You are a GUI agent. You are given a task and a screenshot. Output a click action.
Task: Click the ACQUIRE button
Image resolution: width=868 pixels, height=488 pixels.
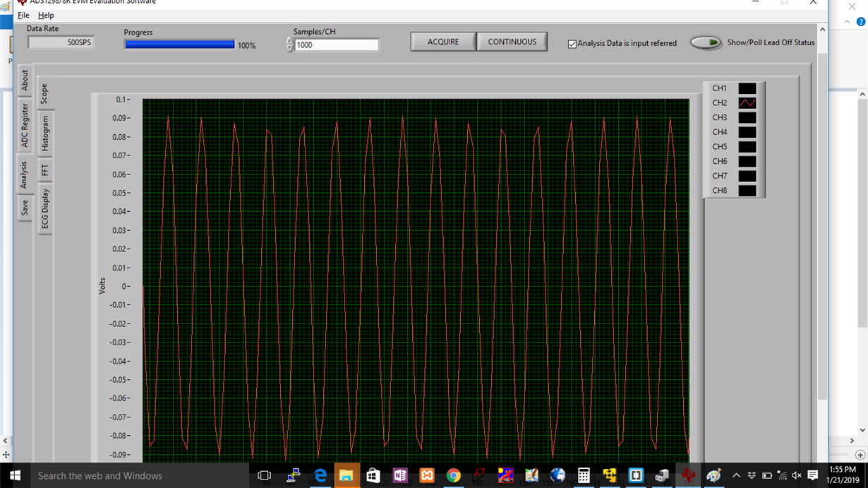click(x=443, y=42)
